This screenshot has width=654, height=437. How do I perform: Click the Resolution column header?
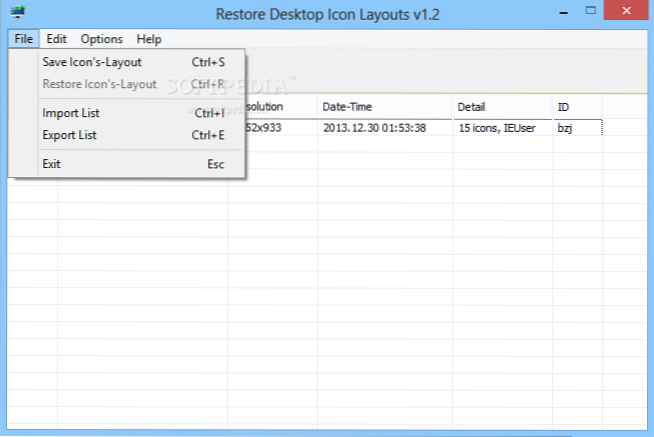coord(270,106)
